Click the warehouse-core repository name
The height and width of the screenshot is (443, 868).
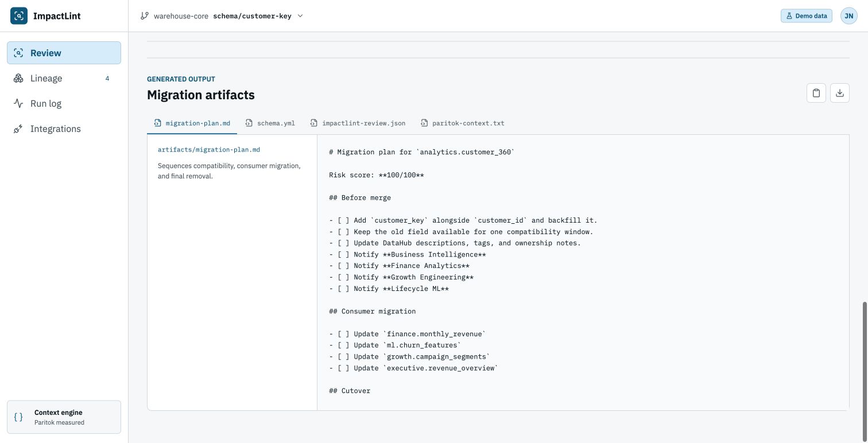pos(181,16)
